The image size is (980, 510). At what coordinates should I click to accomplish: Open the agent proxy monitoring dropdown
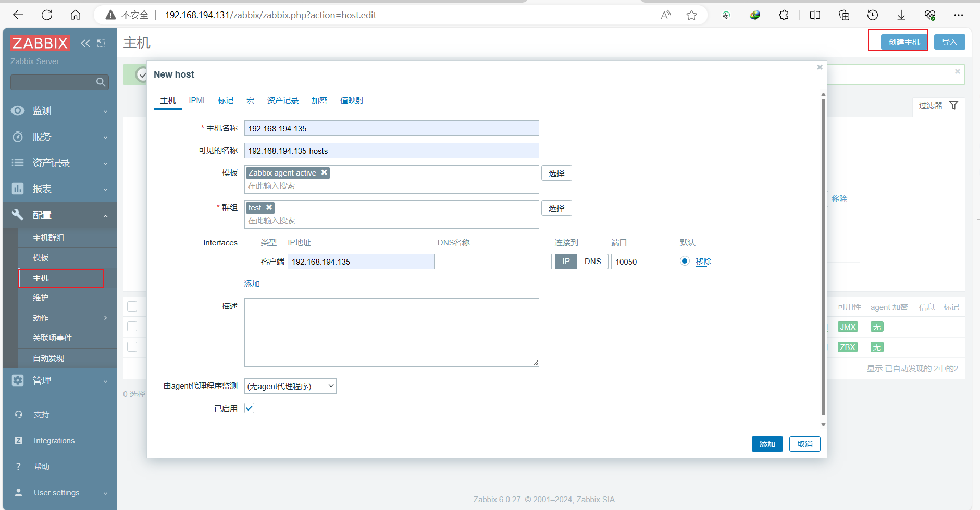coord(290,386)
